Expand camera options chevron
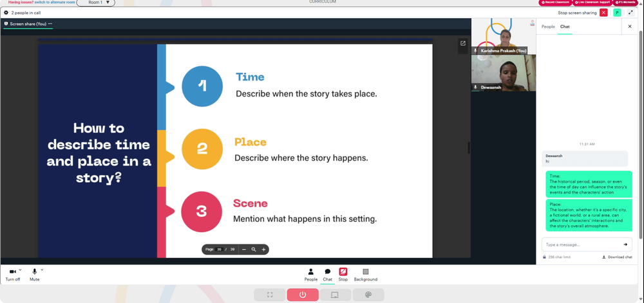The height and width of the screenshot is (303, 644). pos(20,270)
